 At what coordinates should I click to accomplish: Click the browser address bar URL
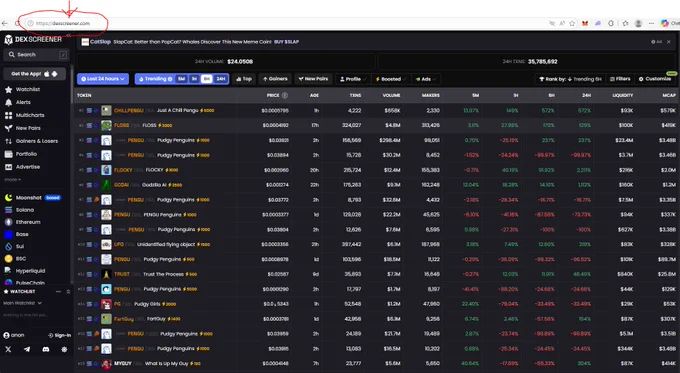[x=62, y=23]
